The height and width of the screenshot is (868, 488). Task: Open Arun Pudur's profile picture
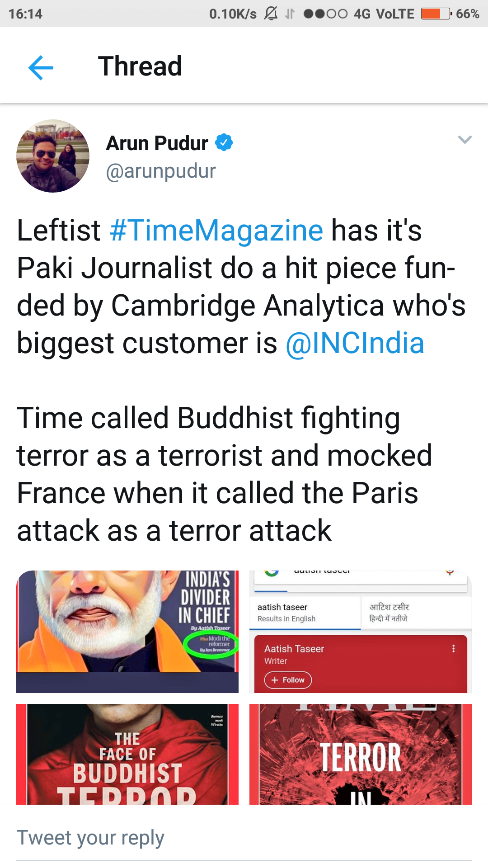[53, 156]
